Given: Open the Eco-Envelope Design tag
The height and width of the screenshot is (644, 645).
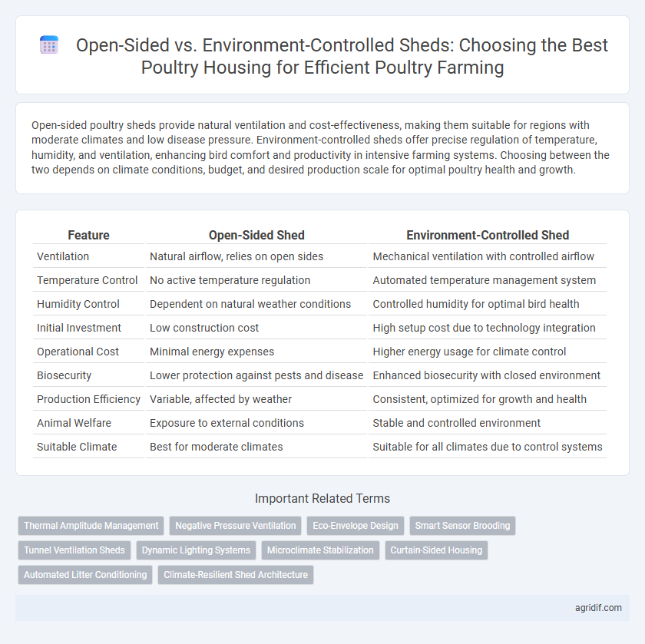Looking at the screenshot, I should [356, 526].
